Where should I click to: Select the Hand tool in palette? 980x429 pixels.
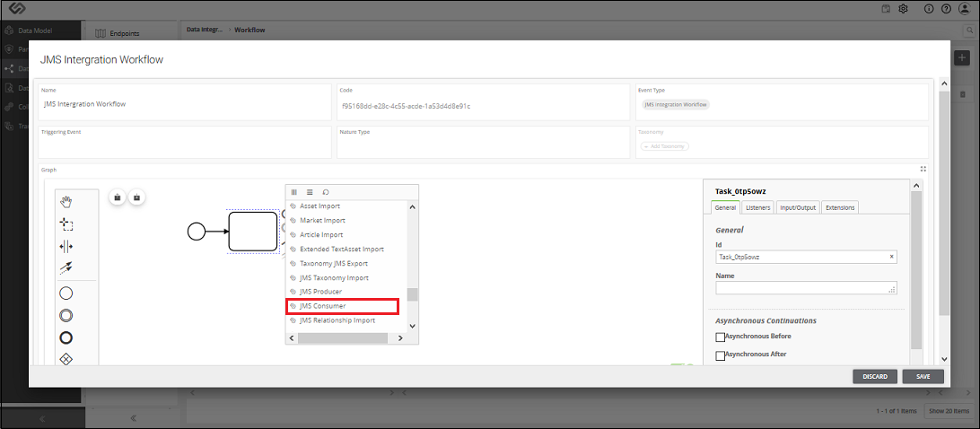[x=66, y=201]
